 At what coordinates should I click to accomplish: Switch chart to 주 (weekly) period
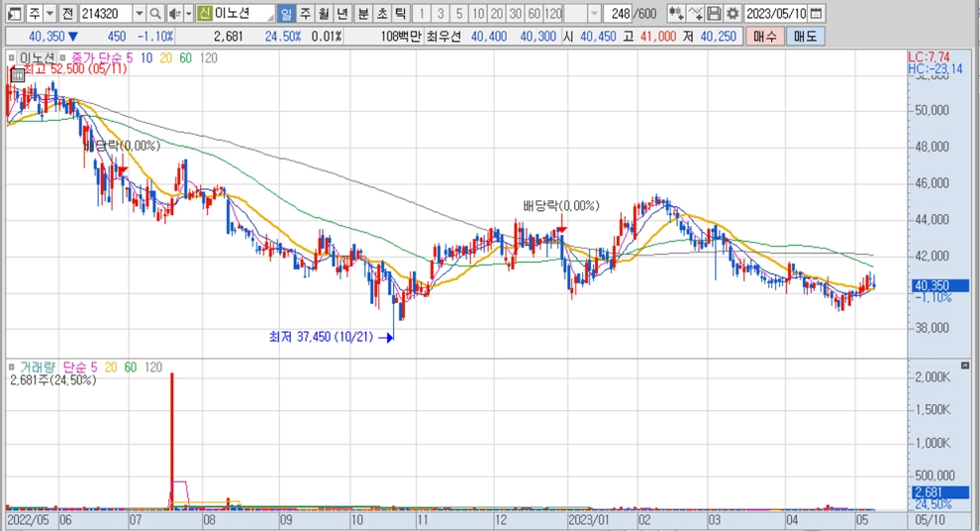305,14
